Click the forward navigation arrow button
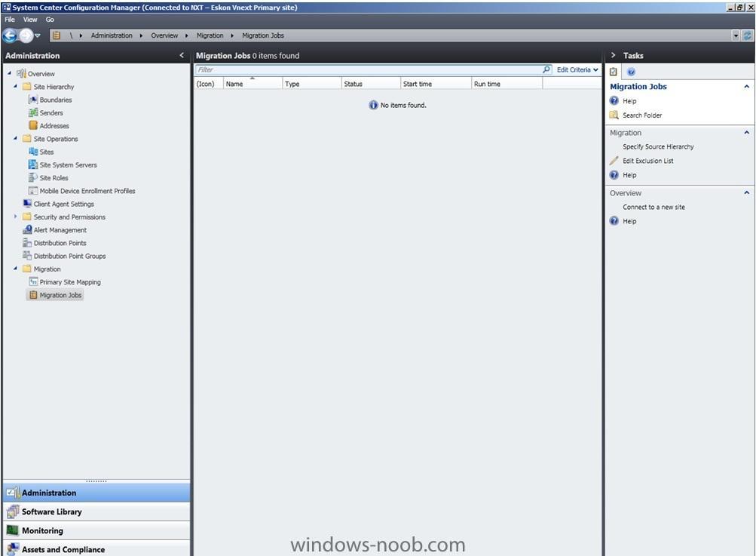 tap(26, 35)
